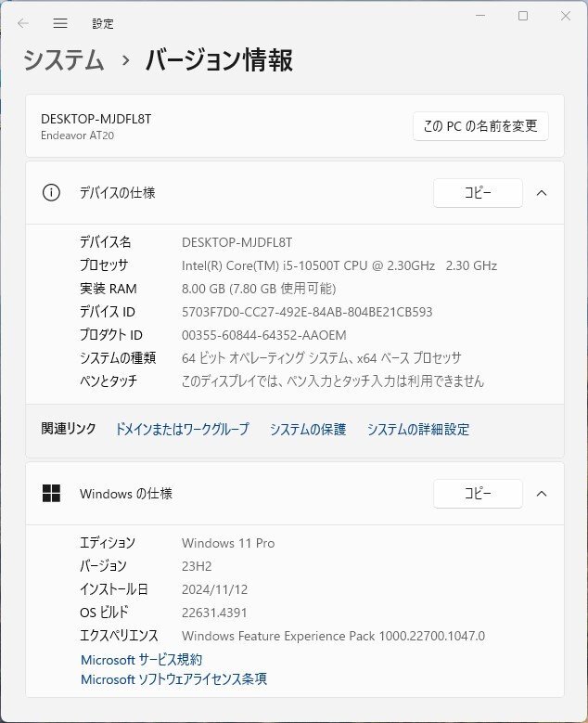This screenshot has height=723, width=588.
Task: Copy Windows specifications with コピー button
Action: tap(478, 494)
